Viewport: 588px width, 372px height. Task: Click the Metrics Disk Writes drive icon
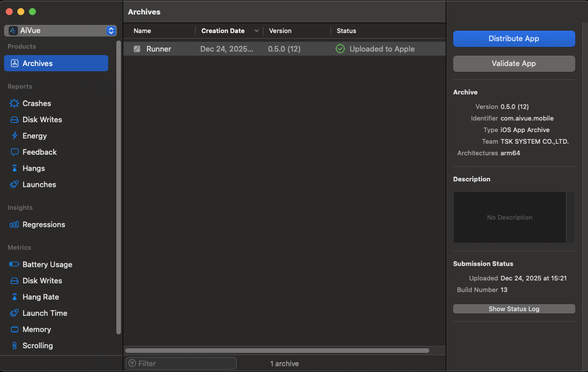click(14, 281)
